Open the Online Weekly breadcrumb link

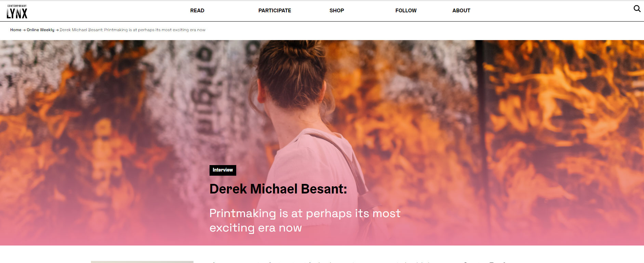(40, 30)
